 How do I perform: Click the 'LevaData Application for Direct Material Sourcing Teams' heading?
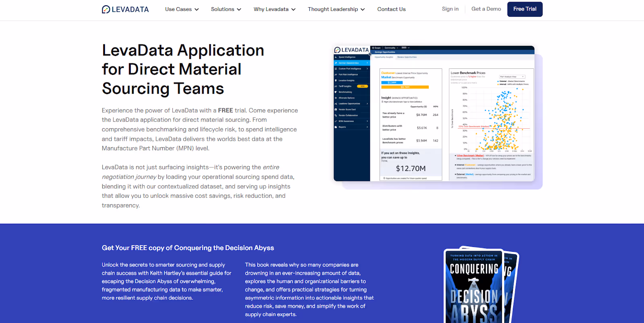(x=183, y=69)
